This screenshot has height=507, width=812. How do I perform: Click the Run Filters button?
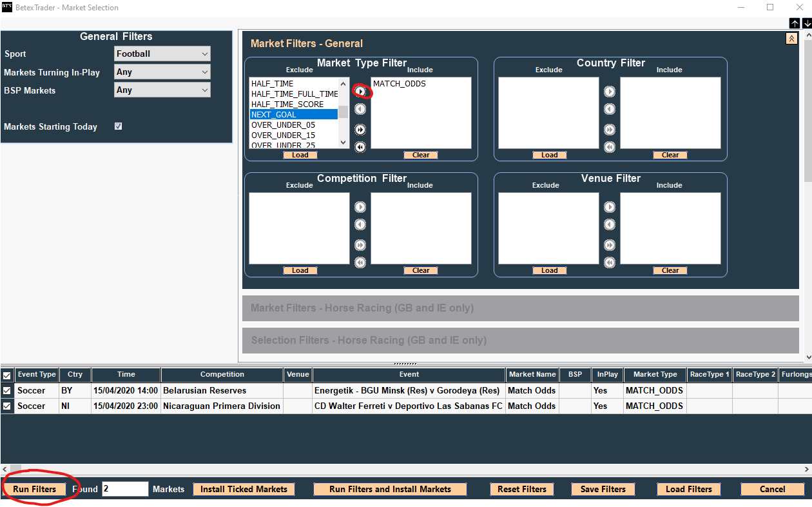click(x=35, y=489)
